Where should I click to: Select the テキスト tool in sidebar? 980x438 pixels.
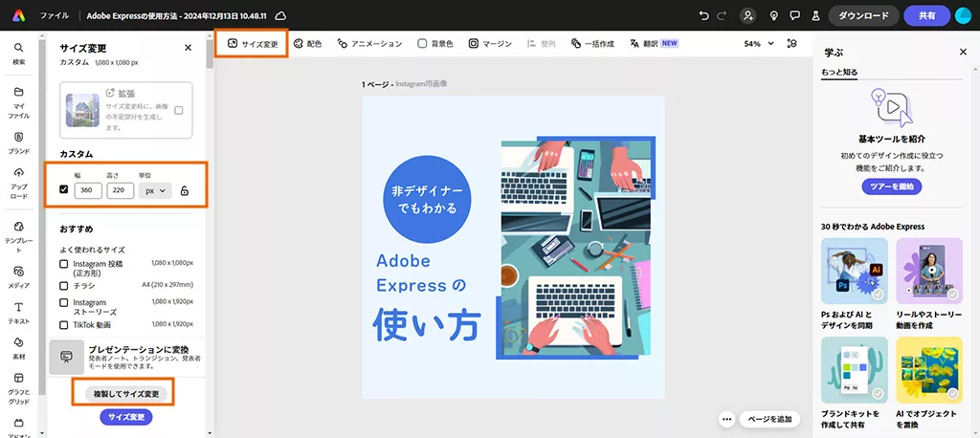click(19, 313)
